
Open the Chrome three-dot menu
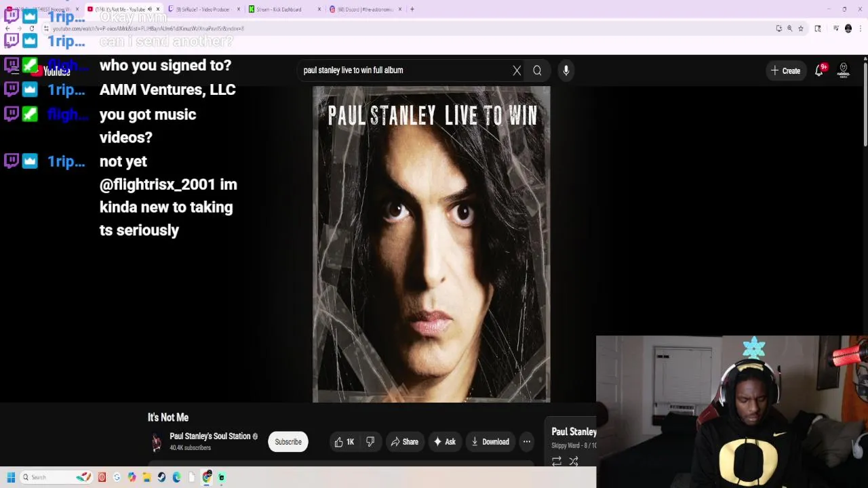click(x=860, y=28)
